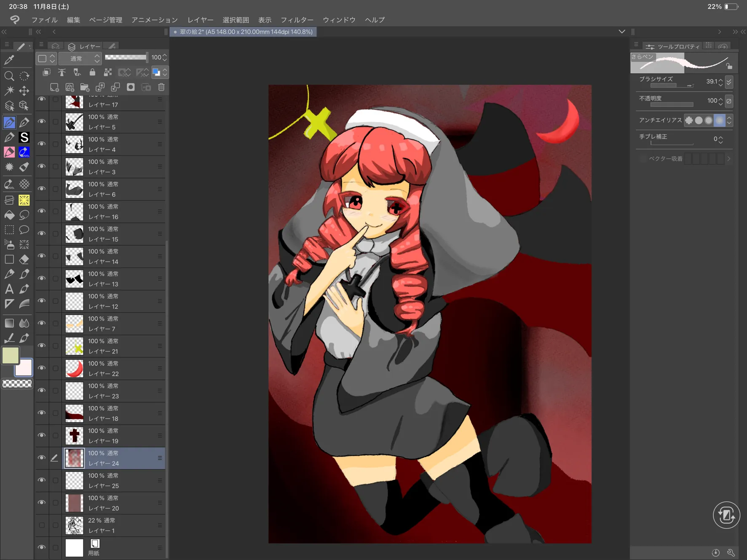Click the レイヤー 21 layer thumbnail
The image size is (747, 560).
(75, 346)
